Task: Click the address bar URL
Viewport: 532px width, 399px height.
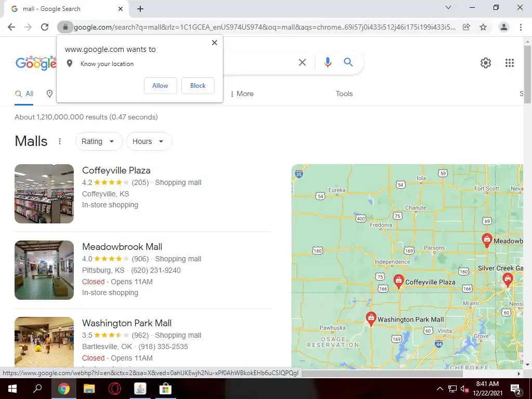Action: tap(264, 27)
